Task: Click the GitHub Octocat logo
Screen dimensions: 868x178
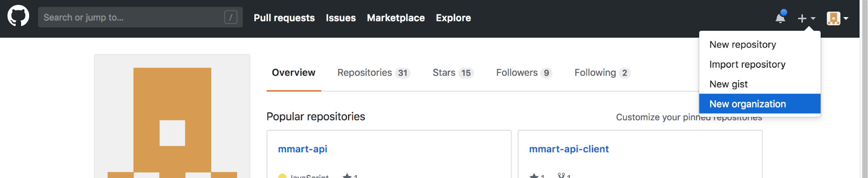Action: (18, 17)
